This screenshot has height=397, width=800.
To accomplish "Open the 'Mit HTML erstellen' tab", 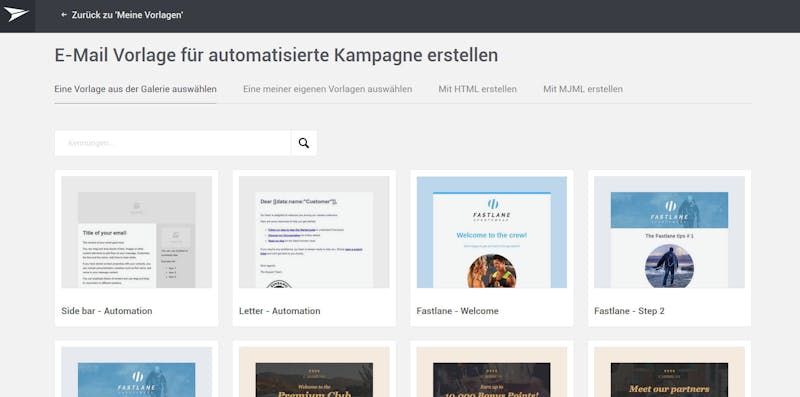I will pos(478,89).
